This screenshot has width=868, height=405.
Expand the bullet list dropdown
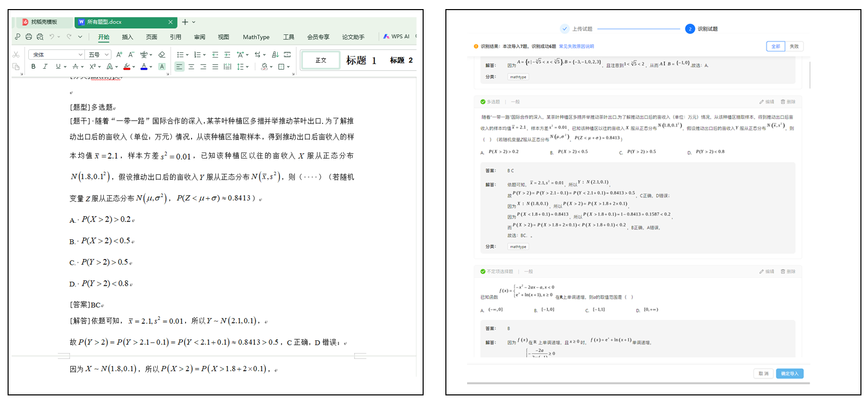click(x=187, y=55)
